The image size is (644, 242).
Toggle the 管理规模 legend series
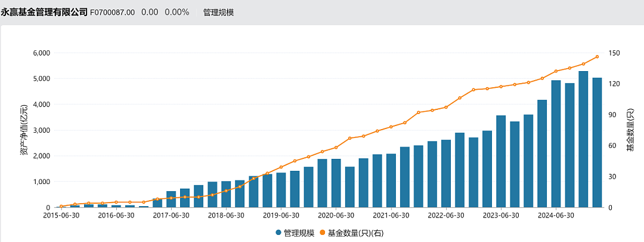click(295, 233)
